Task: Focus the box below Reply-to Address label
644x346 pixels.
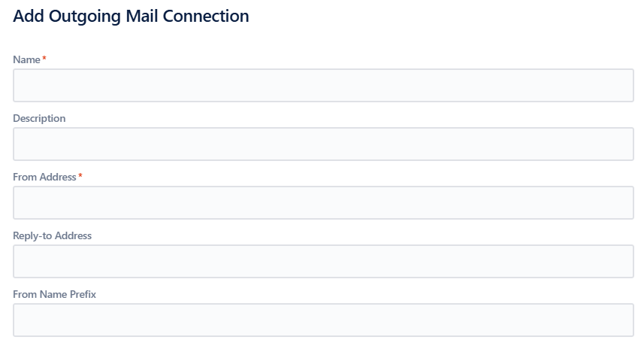Action: (323, 262)
